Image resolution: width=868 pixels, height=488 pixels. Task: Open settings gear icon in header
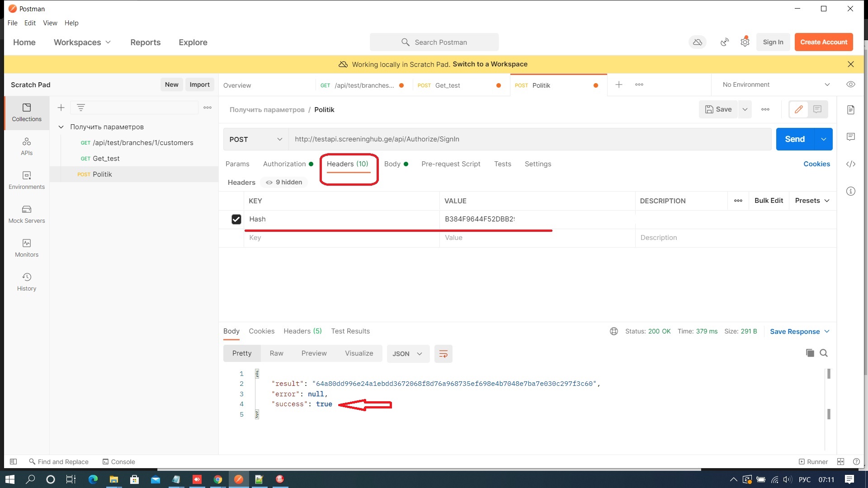point(745,42)
